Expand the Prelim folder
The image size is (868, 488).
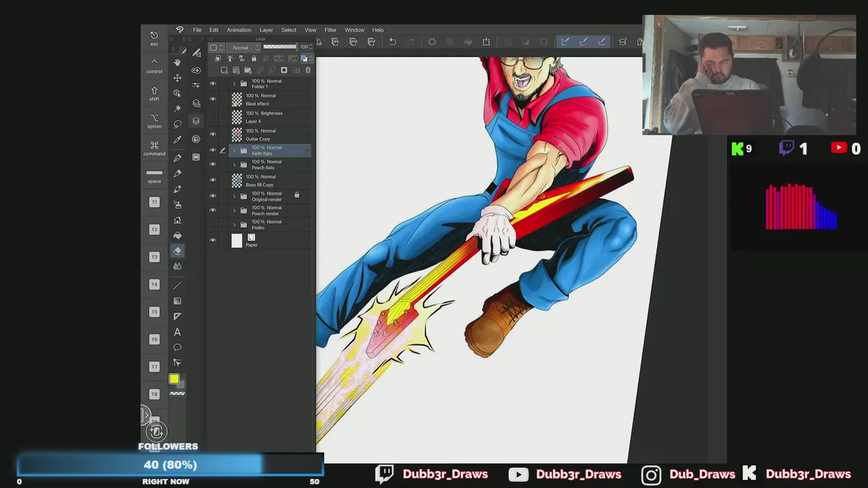[235, 225]
